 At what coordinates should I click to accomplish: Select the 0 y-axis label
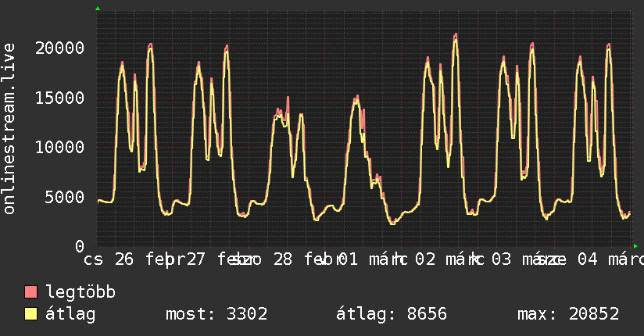tap(80, 246)
